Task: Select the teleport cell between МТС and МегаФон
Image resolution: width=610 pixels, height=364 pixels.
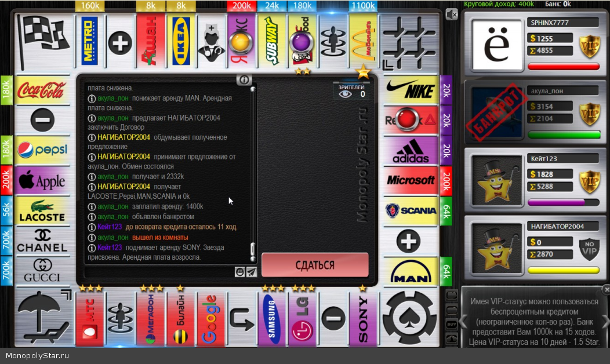Action: 120,319
